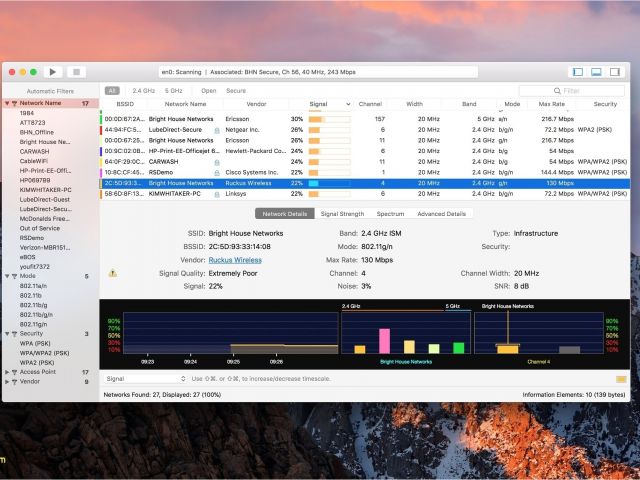The image size is (640, 480).
Task: Click the warning triangle icon in details
Action: click(112, 273)
